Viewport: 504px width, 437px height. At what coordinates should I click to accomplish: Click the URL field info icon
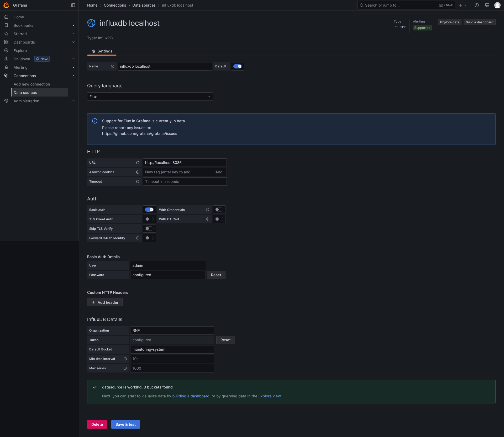pos(138,163)
